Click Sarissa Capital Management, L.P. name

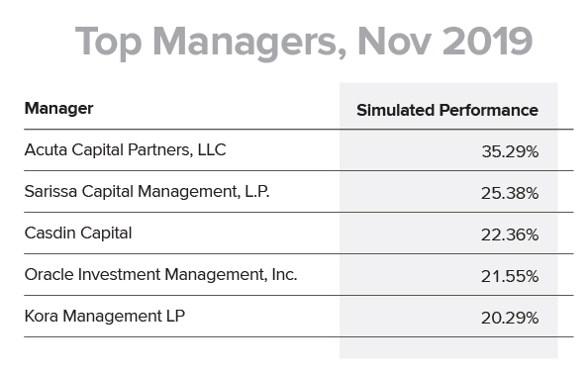(147, 192)
